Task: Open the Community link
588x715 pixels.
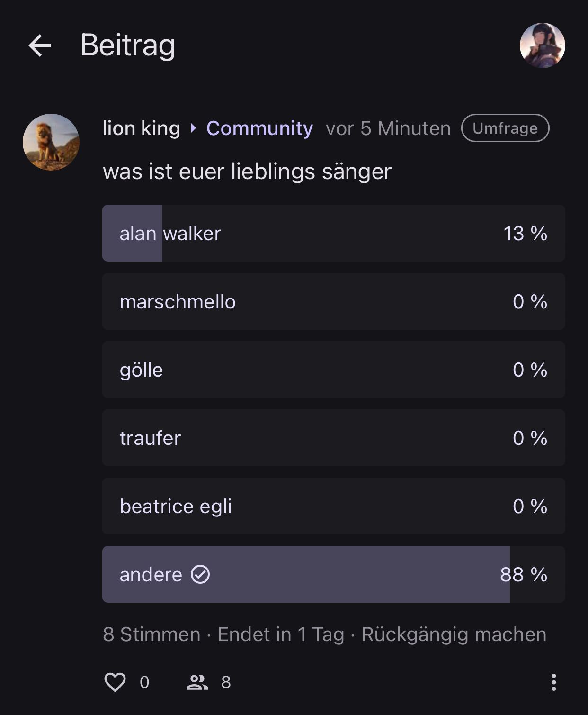Action: point(259,128)
